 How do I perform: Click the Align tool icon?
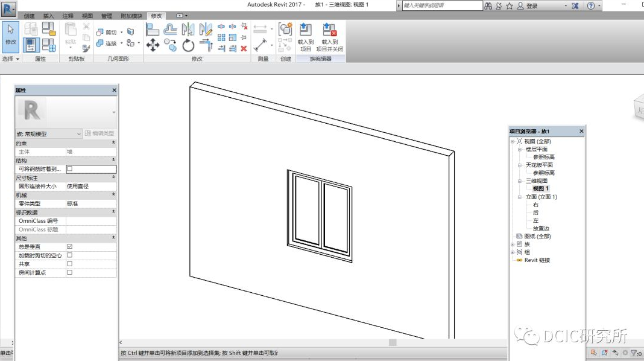[x=153, y=30]
